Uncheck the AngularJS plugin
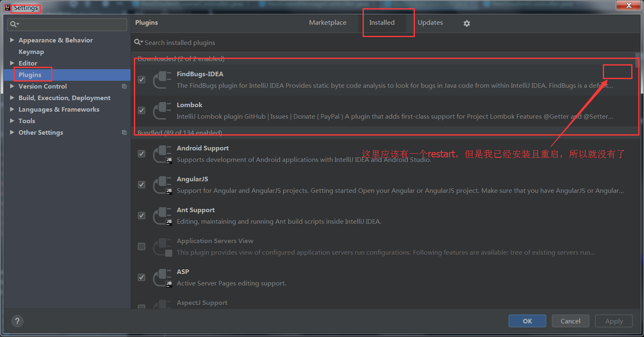The width and height of the screenshot is (644, 337). point(141,185)
